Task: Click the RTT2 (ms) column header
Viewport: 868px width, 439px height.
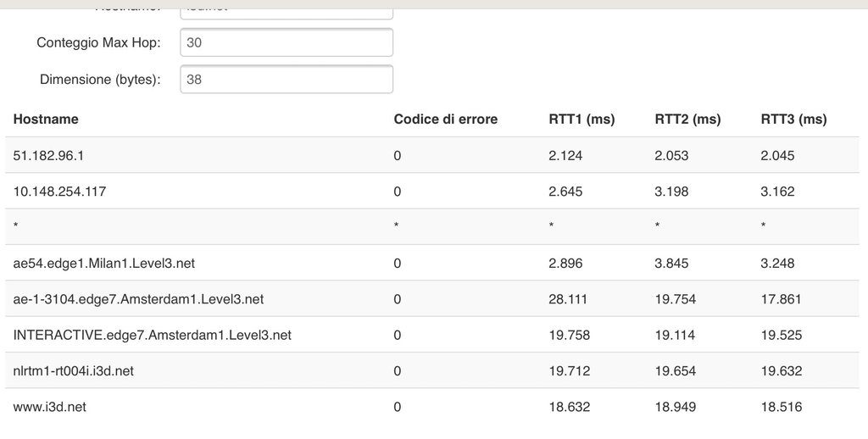Action: 687,119
